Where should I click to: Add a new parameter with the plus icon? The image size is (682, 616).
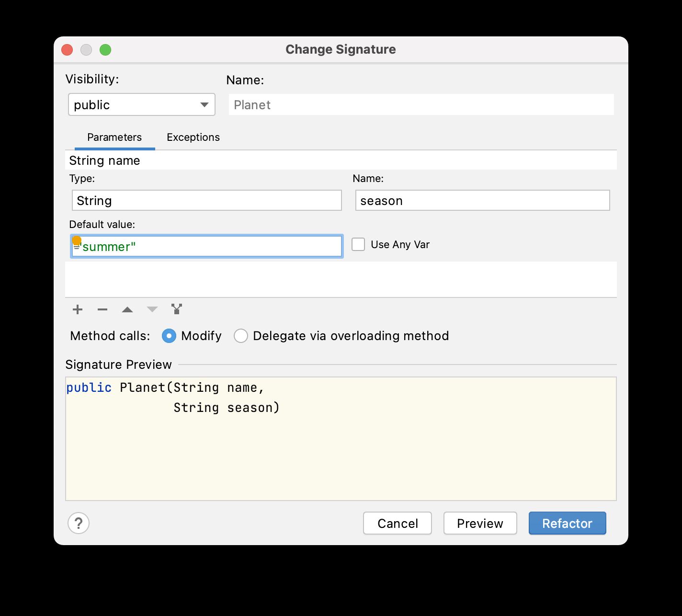point(77,309)
